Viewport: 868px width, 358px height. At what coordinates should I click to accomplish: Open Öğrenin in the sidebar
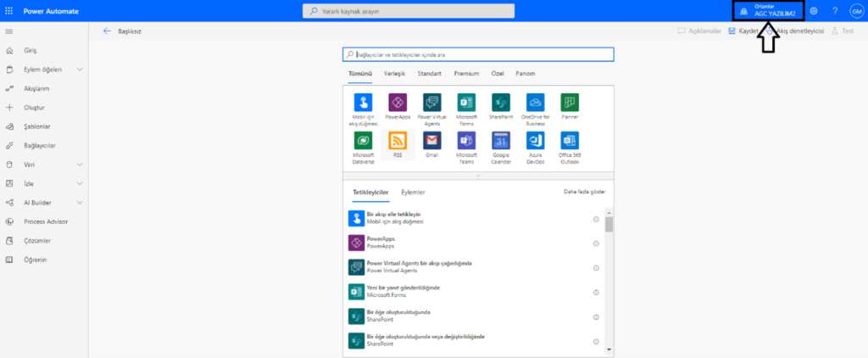(36, 260)
